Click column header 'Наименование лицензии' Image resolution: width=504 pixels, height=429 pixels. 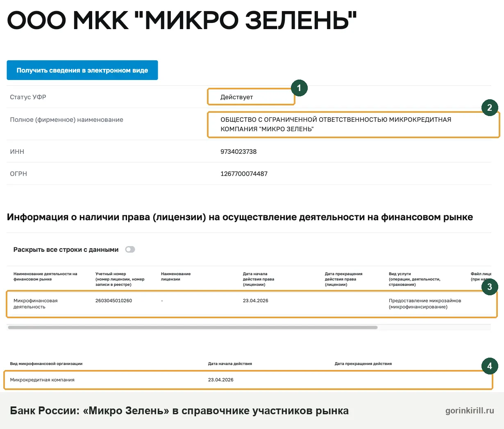click(x=176, y=276)
